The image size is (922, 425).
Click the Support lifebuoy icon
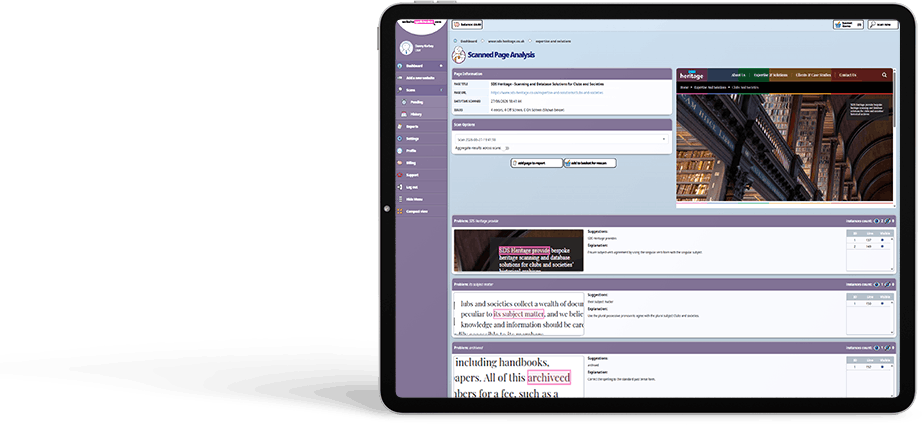(400, 175)
